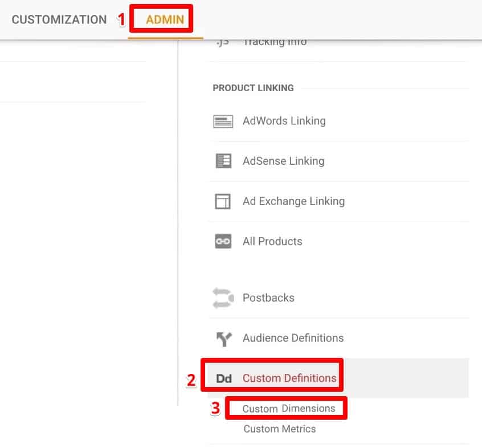Image resolution: width=482 pixels, height=448 pixels.
Task: Click the Dd Custom Definitions icon
Action: click(x=223, y=378)
